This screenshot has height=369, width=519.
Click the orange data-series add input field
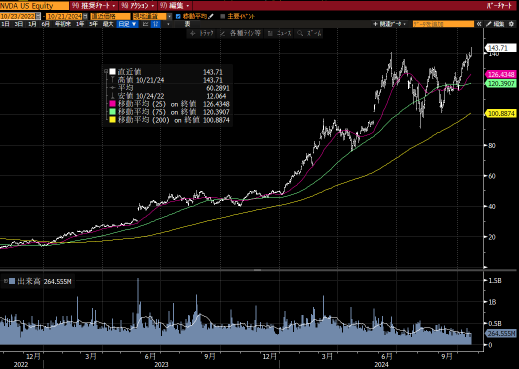pos(443,24)
